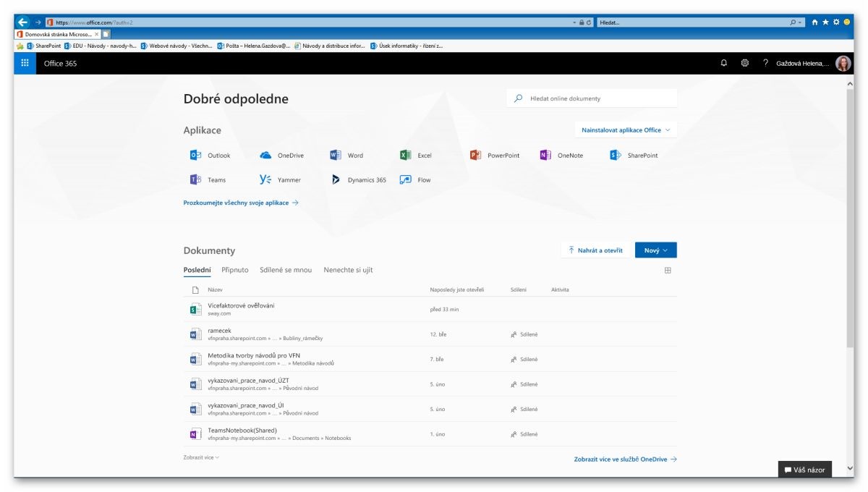Select the Domovská stránka Microsoft browser tab
Image resolution: width=868 pixels, height=492 pixels.
coord(56,34)
